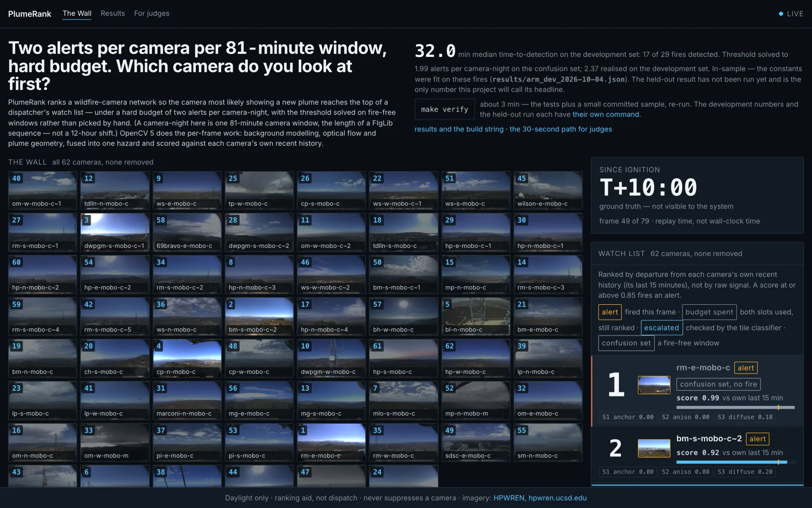Click the LIVE status indicator
Screen dimensions: 812x508
pos(791,14)
